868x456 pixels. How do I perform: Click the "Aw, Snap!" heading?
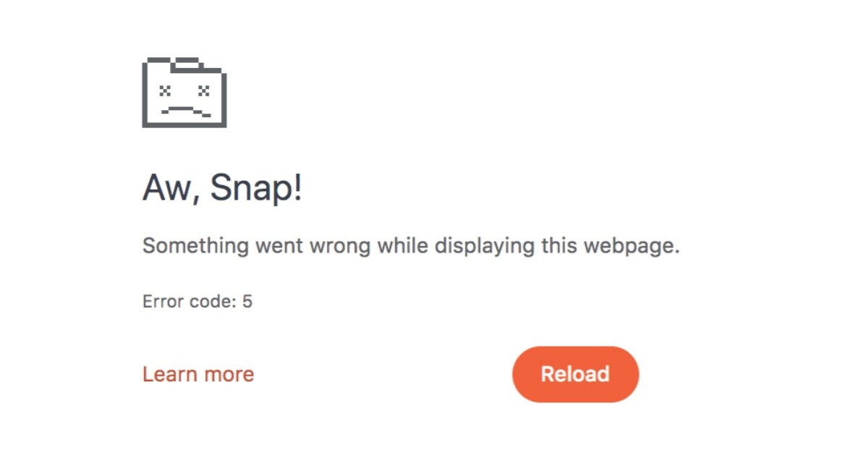click(x=222, y=190)
